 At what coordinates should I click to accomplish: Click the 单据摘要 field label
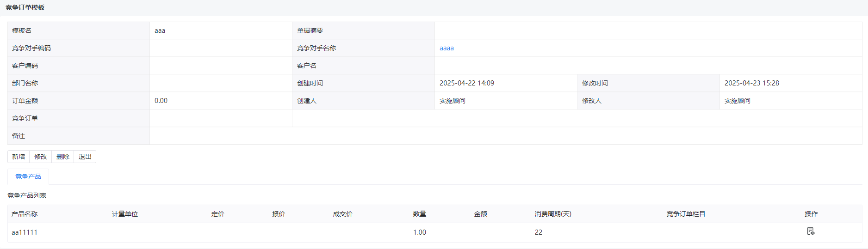(x=310, y=30)
